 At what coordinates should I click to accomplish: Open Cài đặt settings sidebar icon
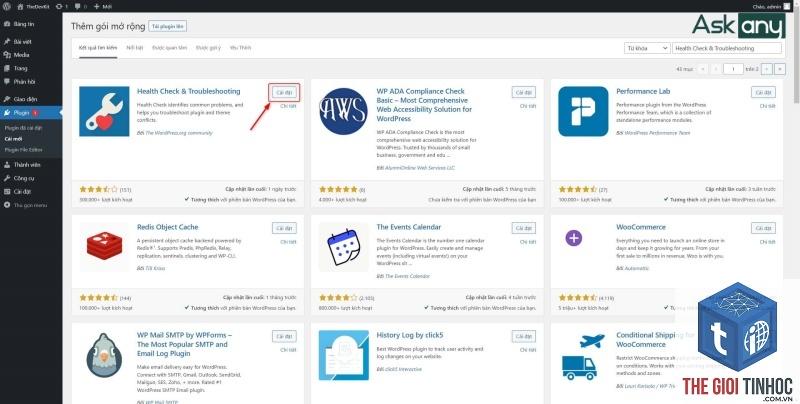(x=7, y=192)
